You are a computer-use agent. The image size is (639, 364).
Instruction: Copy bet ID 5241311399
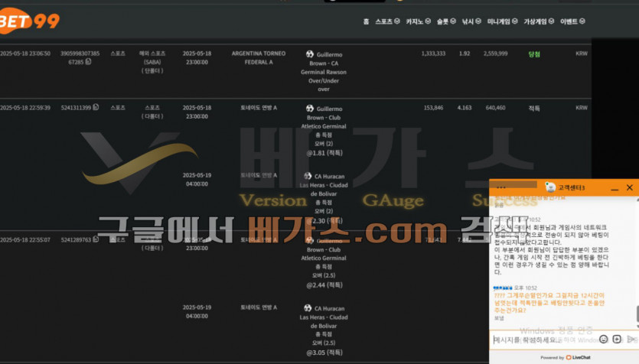(96, 107)
